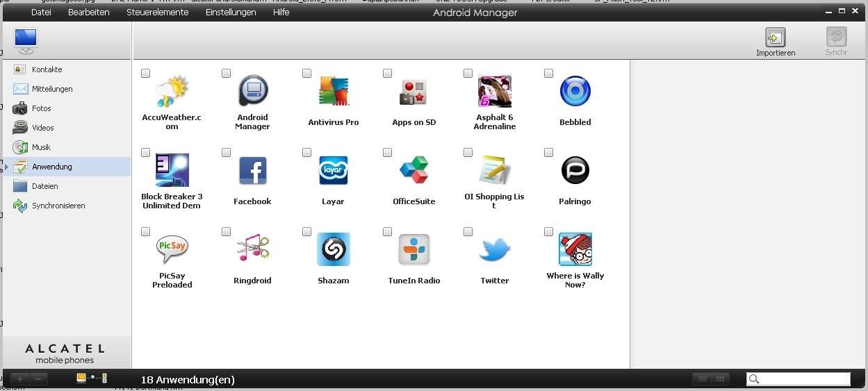This screenshot has height=391, width=868.
Task: Select the OI Shopping List icon
Action: (x=494, y=170)
